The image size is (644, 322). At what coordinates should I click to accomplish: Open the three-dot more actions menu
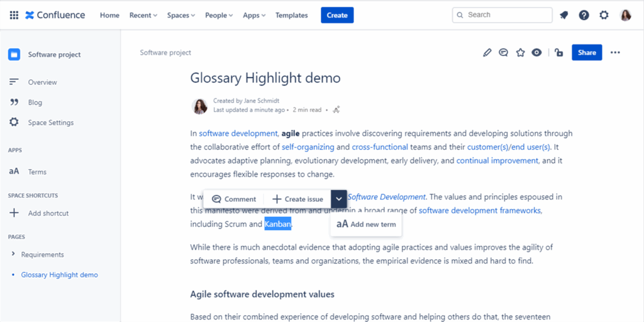[x=615, y=53]
